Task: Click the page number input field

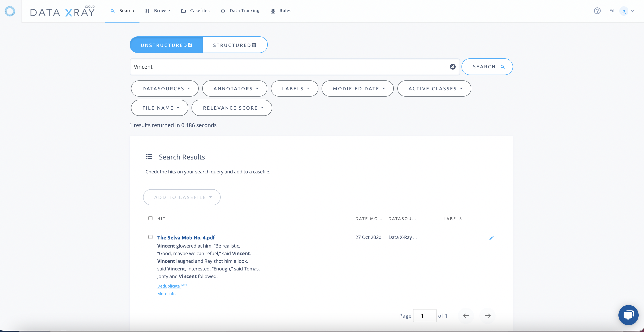Action: click(424, 315)
